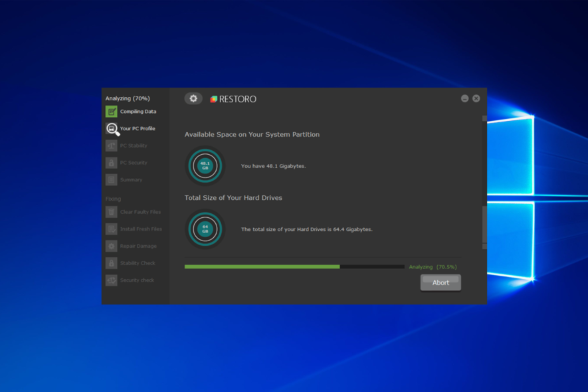Click the 64 GB disk gauge
The height and width of the screenshot is (392, 588).
coord(205,229)
